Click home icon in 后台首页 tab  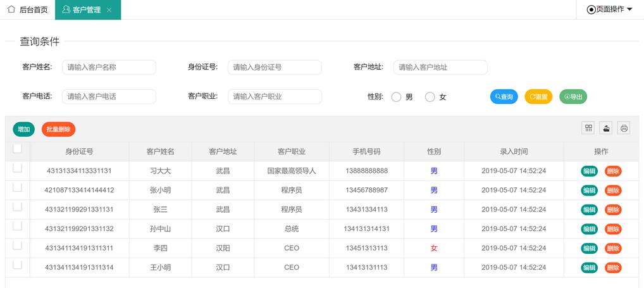coord(11,9)
